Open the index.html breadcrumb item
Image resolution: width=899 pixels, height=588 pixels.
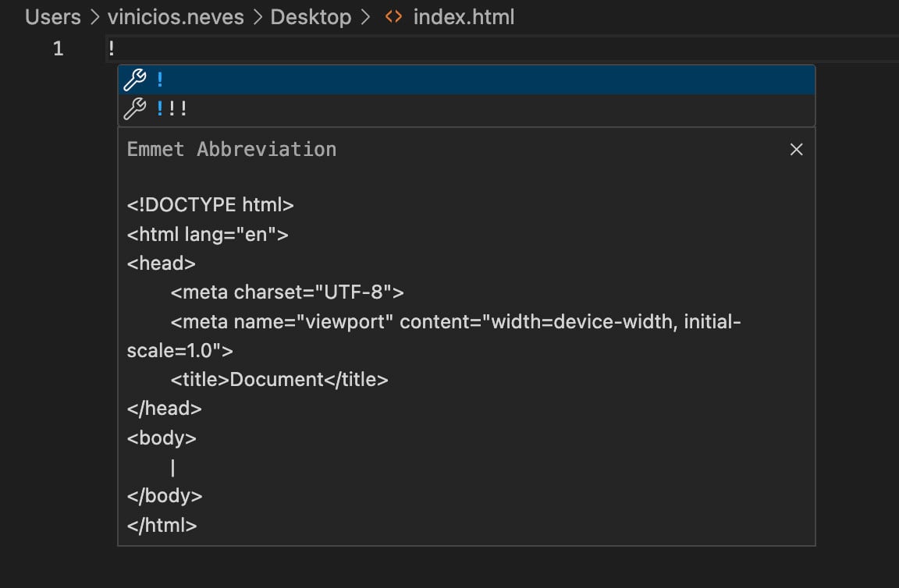click(x=464, y=17)
